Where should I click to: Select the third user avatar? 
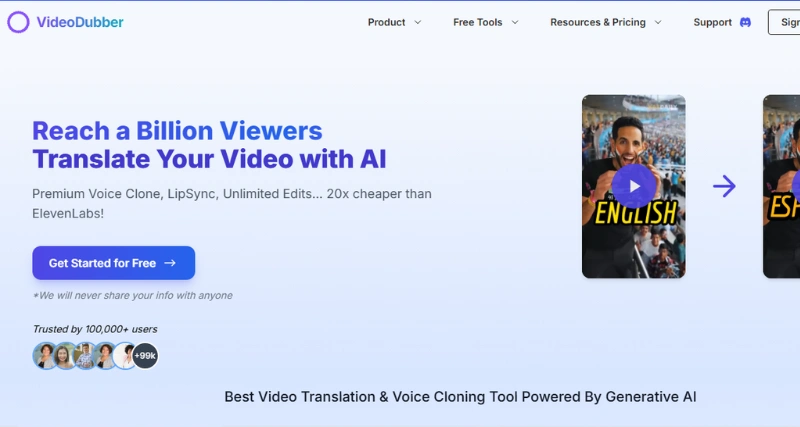click(85, 356)
